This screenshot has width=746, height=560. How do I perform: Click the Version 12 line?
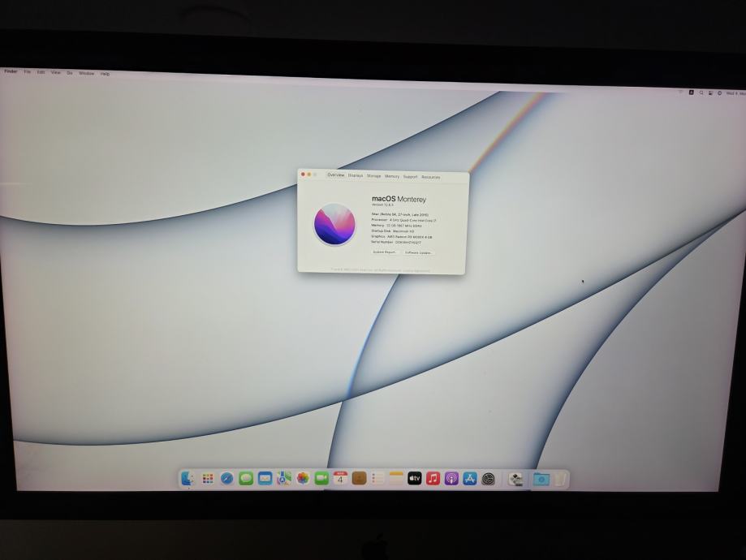click(x=382, y=205)
